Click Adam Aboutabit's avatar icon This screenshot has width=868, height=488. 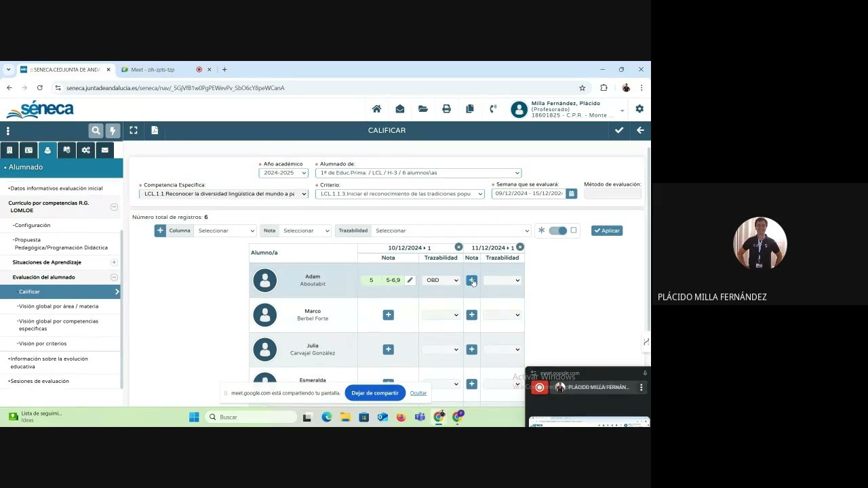[264, 280]
